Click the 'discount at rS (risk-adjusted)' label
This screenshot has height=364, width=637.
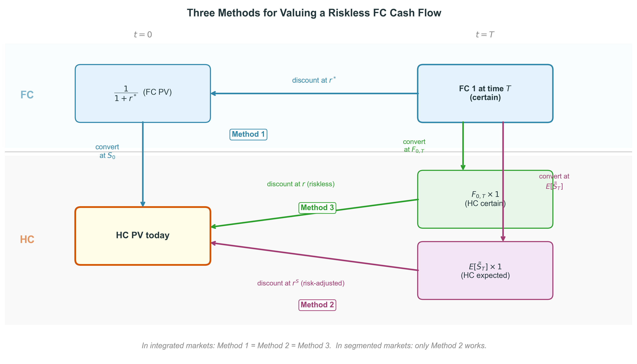(x=301, y=283)
